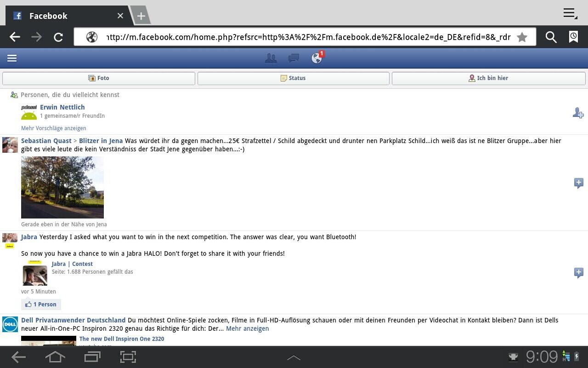588x368 pixels.
Task: Open the Facebook hamburger menu
Action: [12, 58]
